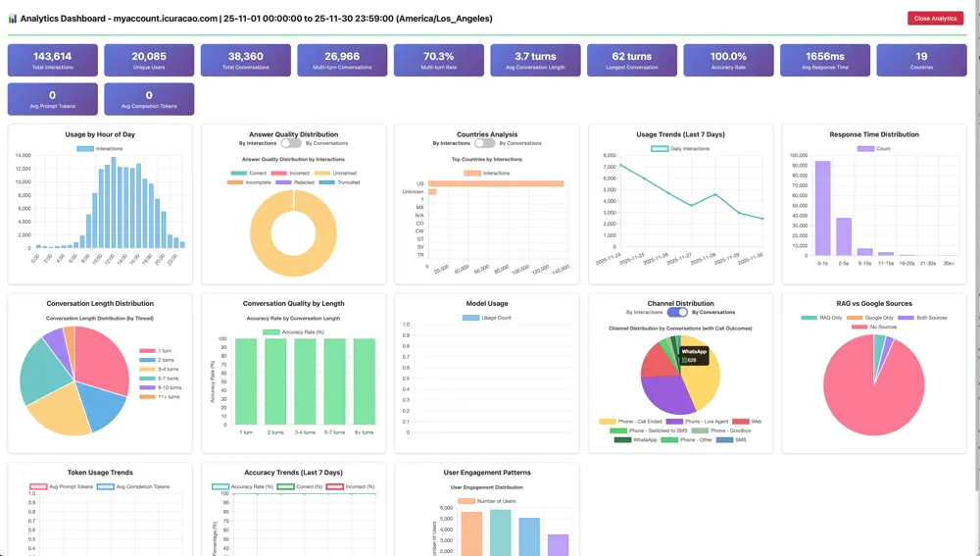
Task: Toggle the Number of Users legend entry
Action: click(x=487, y=501)
